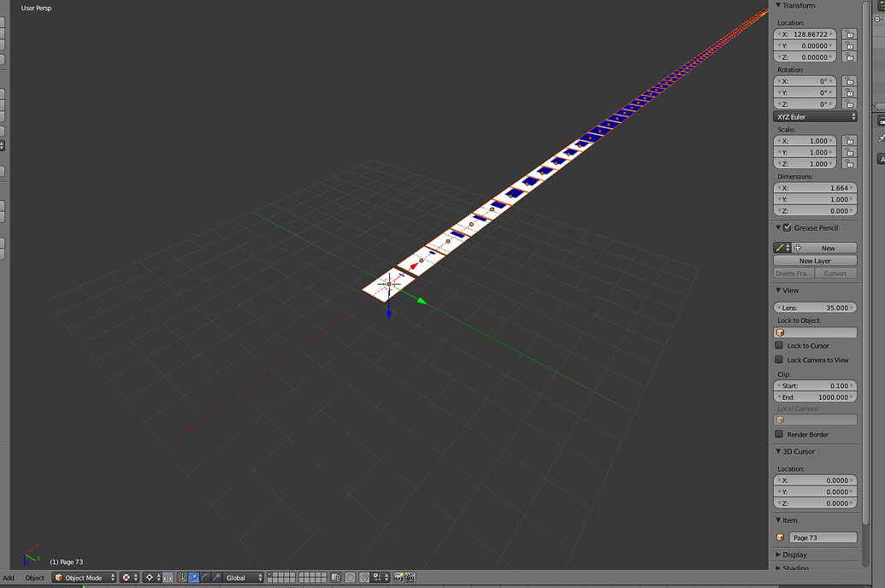The width and height of the screenshot is (885, 588).
Task: Lock Scale Z value
Action: point(849,163)
